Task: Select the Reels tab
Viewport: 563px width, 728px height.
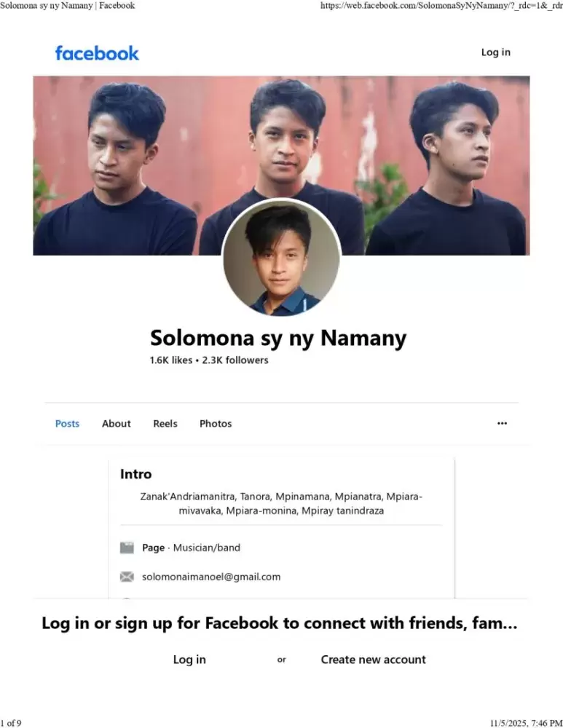Action: (x=165, y=424)
